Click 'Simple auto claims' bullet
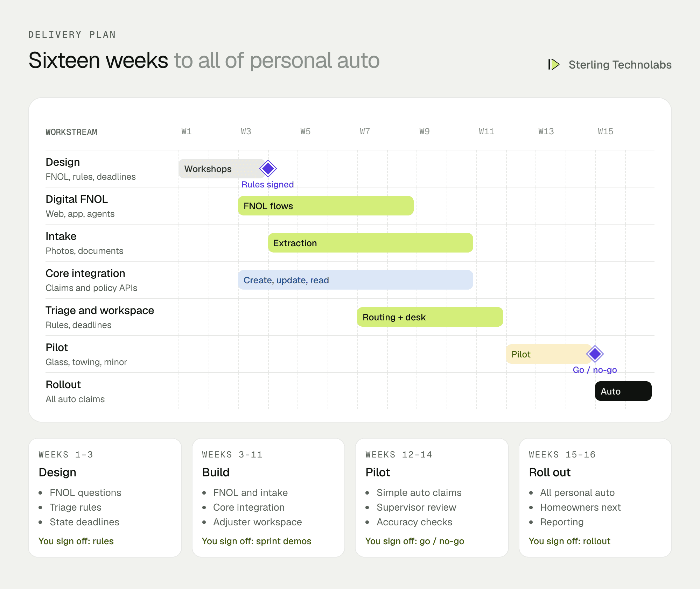 [419, 492]
